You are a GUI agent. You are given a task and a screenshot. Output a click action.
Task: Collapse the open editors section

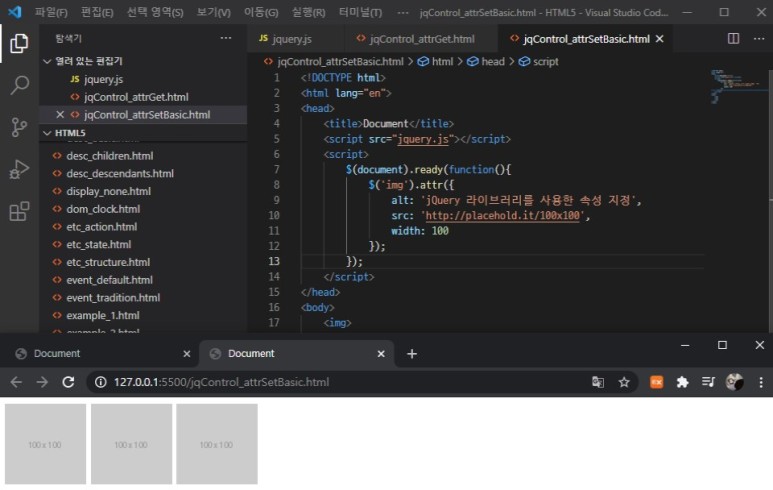point(47,61)
